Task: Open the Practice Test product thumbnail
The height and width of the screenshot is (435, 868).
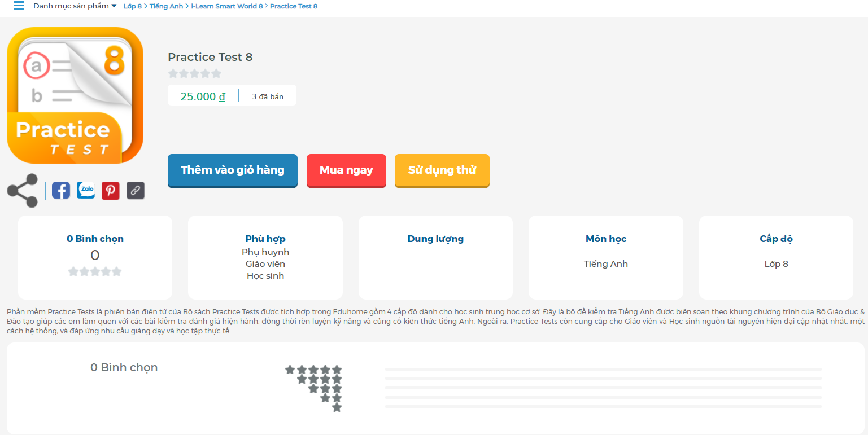Action: tap(75, 95)
